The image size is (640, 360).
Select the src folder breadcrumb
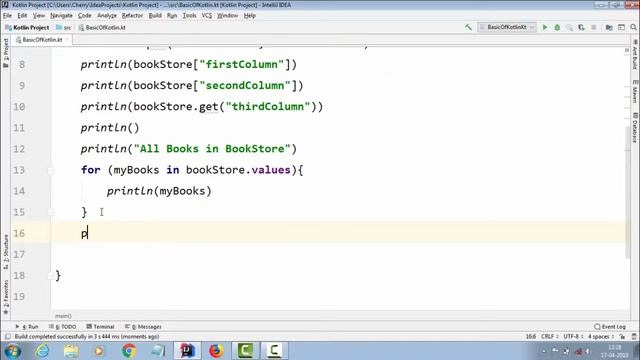pos(63,27)
